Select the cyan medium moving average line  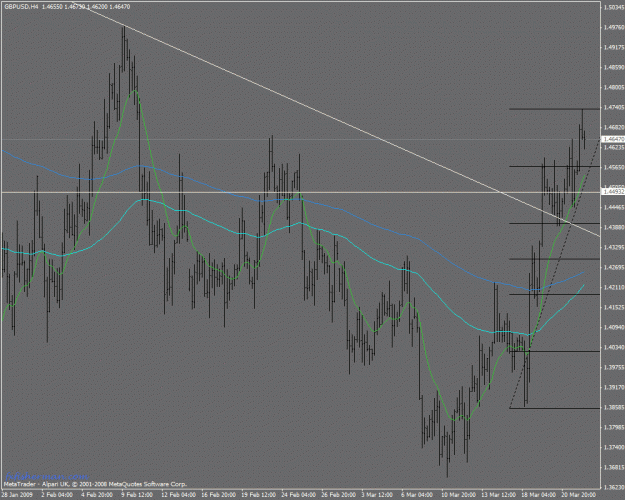pos(347,240)
